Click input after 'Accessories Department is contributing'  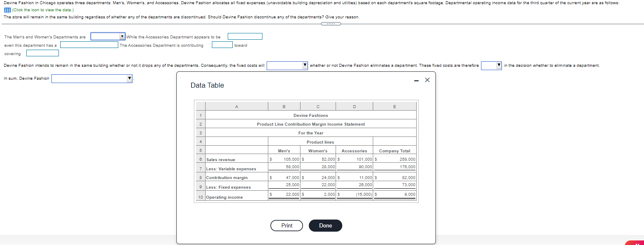tap(222, 45)
